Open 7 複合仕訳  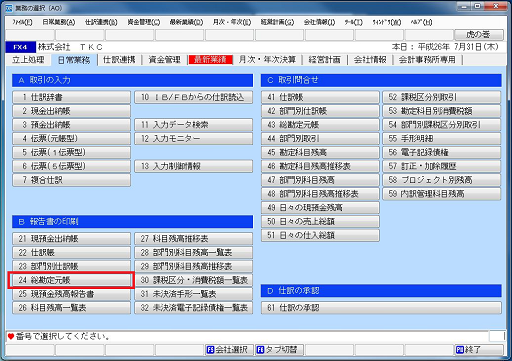(x=71, y=180)
